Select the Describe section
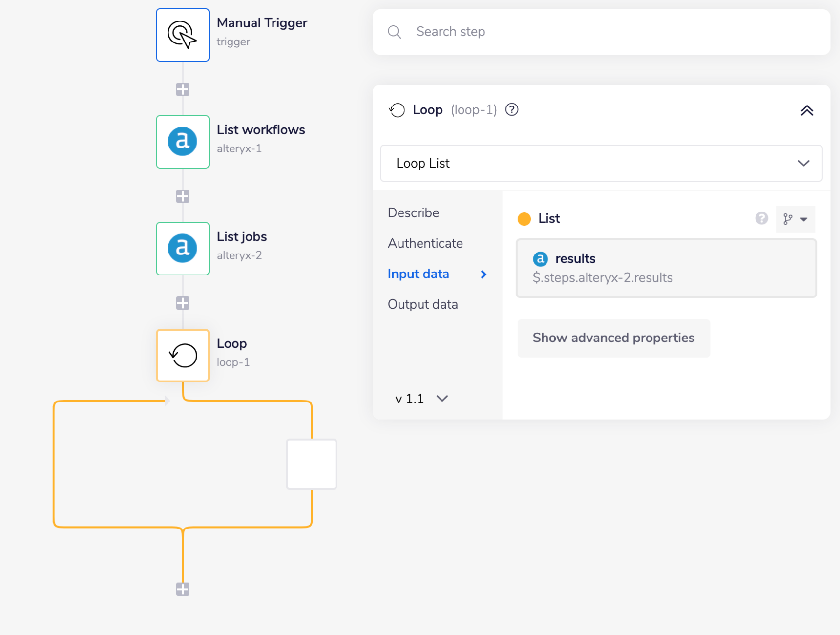This screenshot has width=840, height=635. [413, 212]
